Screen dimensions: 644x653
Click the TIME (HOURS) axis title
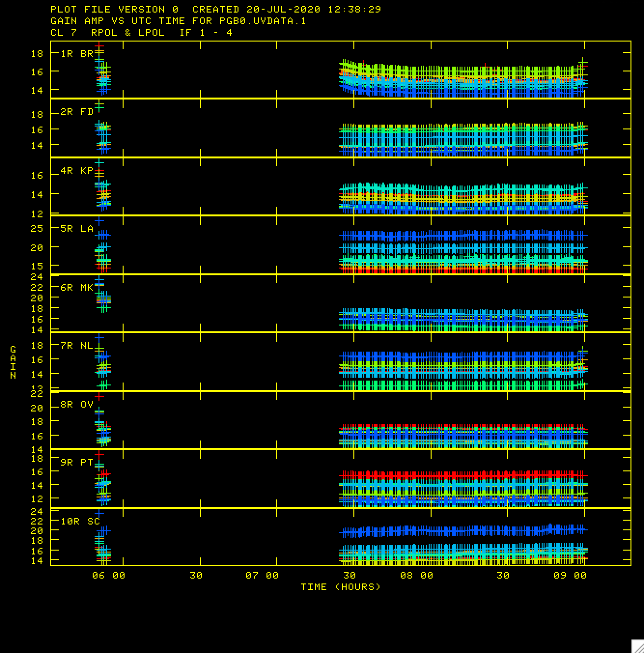[x=341, y=587]
